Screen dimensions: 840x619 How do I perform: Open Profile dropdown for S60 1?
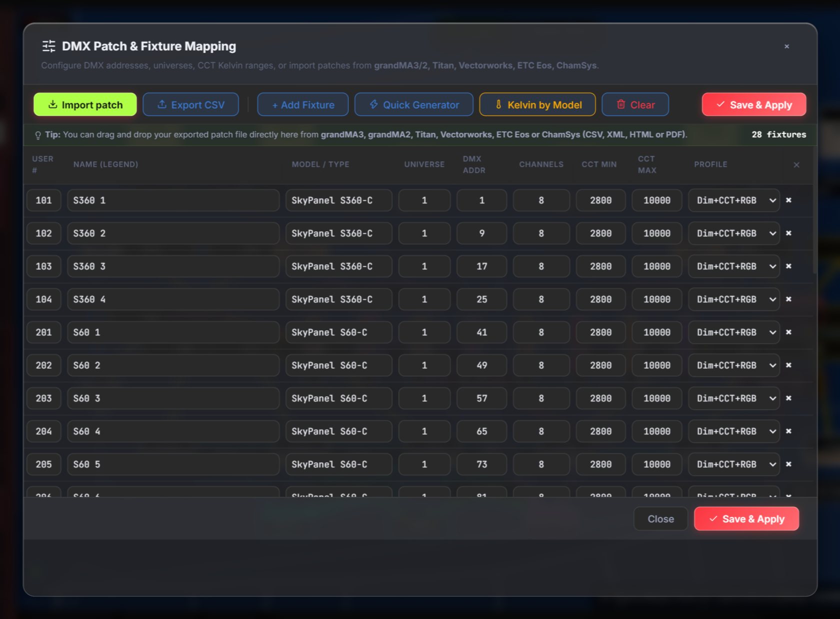[734, 332]
